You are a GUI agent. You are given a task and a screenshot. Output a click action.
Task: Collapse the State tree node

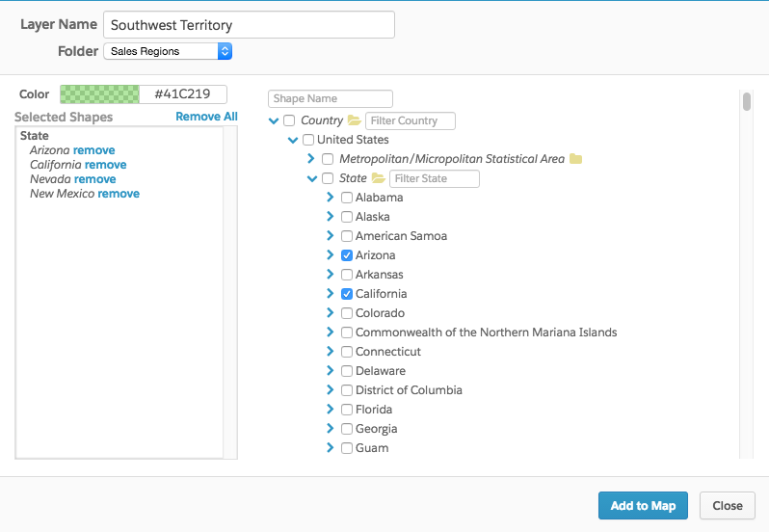[312, 178]
